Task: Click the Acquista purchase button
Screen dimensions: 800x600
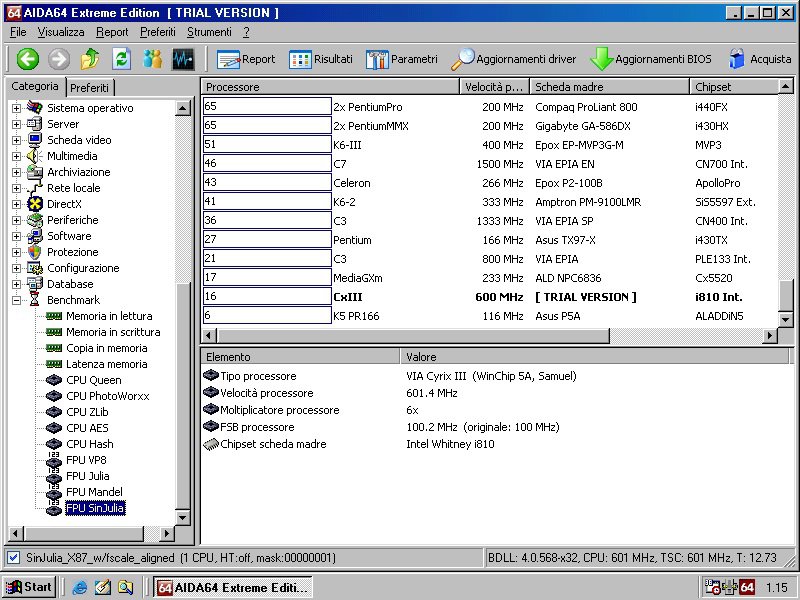Action: point(759,59)
